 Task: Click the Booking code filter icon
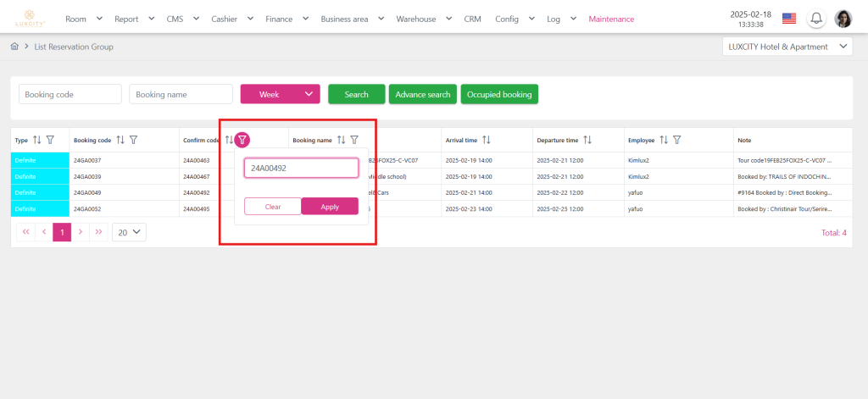pos(134,140)
